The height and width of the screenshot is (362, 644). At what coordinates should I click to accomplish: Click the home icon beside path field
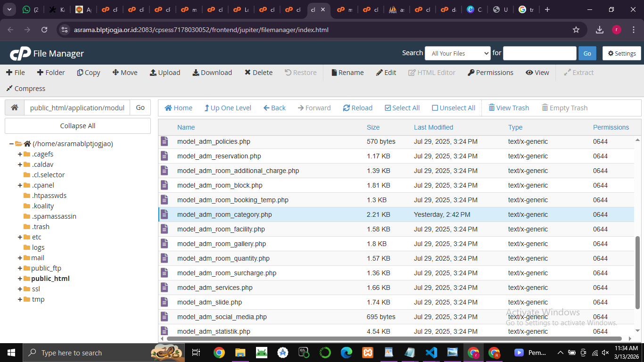(15, 107)
